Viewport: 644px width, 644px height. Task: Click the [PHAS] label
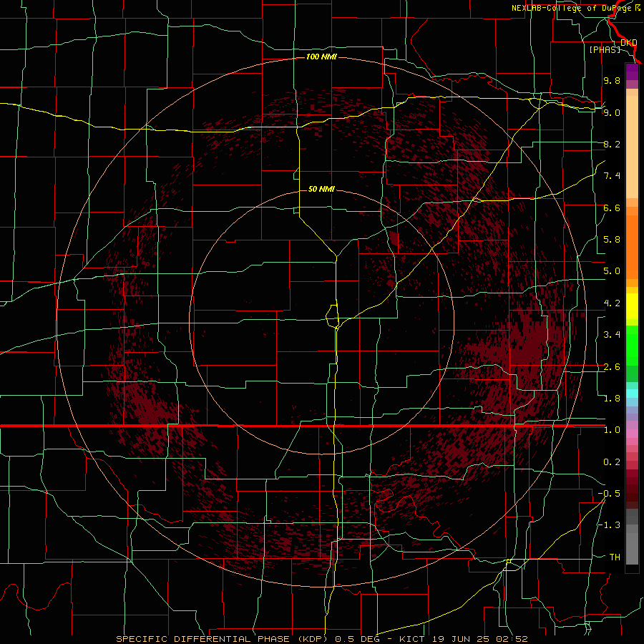(x=605, y=50)
